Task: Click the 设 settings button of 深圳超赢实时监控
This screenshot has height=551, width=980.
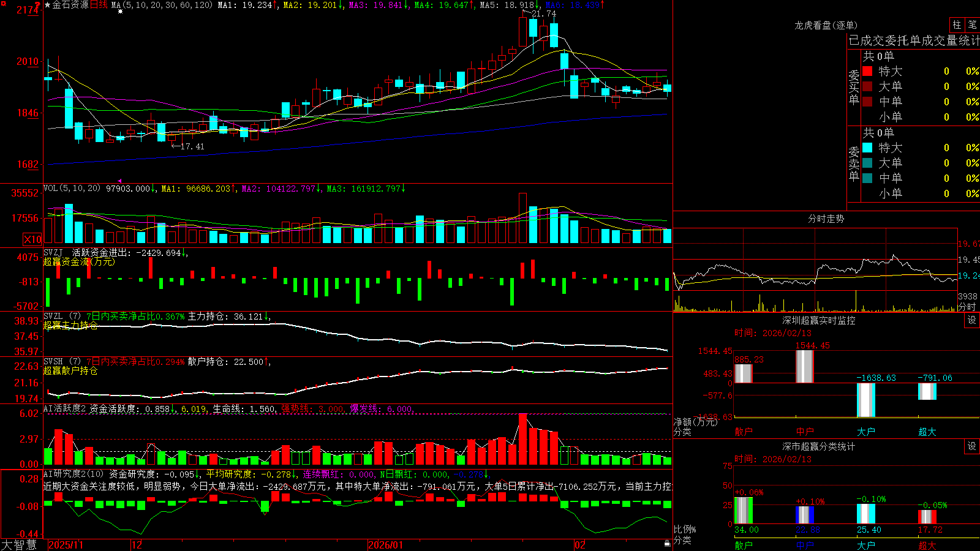Action: [x=972, y=320]
